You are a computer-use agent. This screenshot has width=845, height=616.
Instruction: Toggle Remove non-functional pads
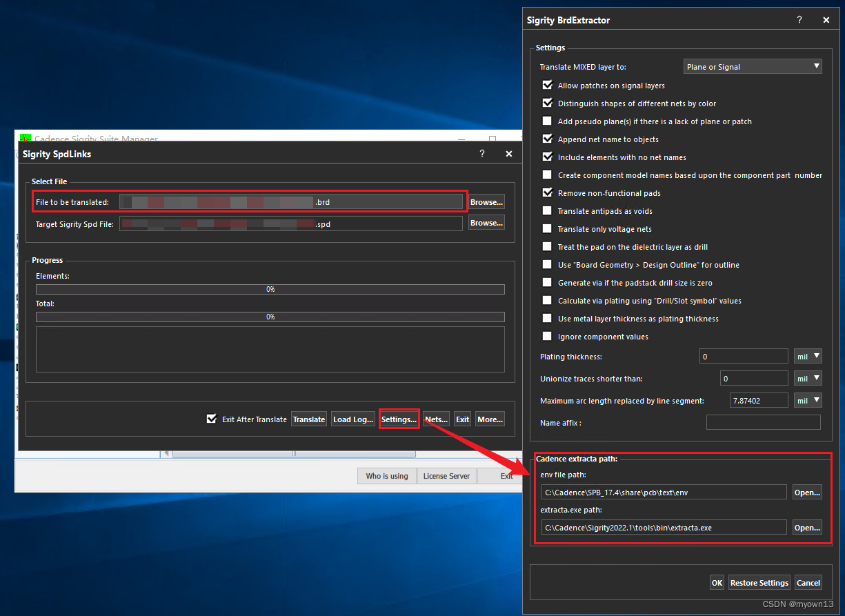(548, 193)
